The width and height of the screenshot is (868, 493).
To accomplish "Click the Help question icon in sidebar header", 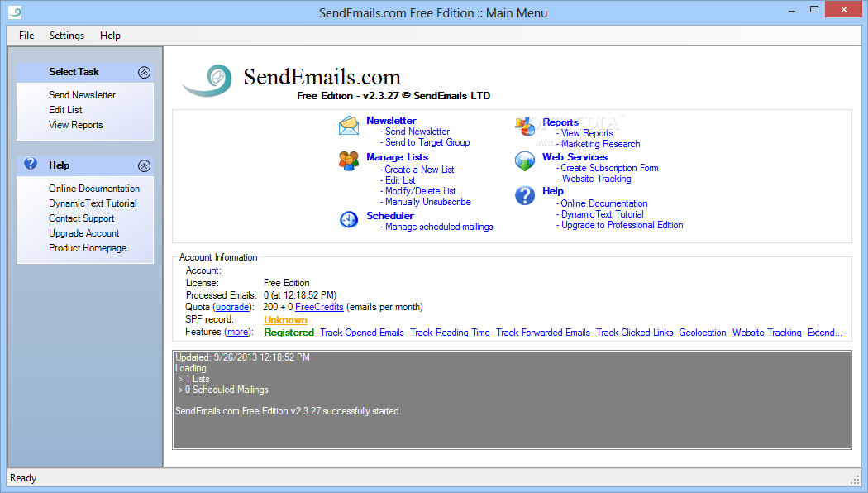I will click(x=31, y=164).
